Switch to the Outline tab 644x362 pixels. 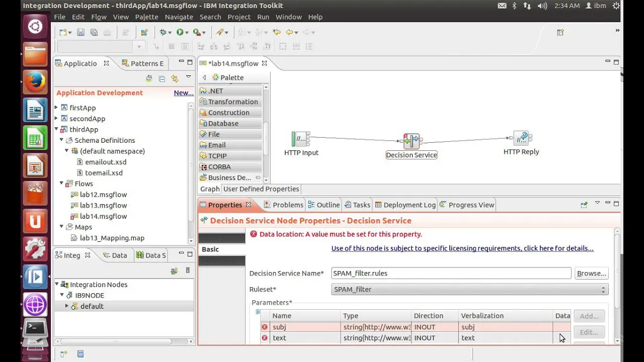[x=324, y=205]
